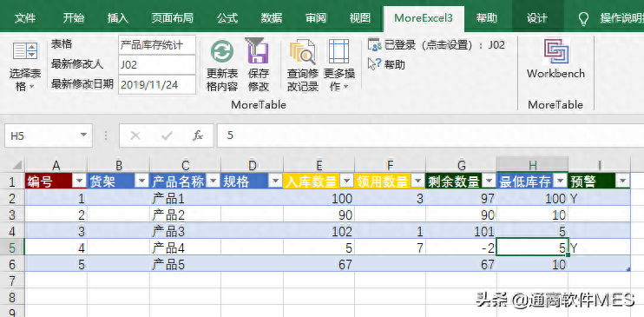Switch to the 数据 tab
This screenshot has width=644, height=317.
click(272, 18)
